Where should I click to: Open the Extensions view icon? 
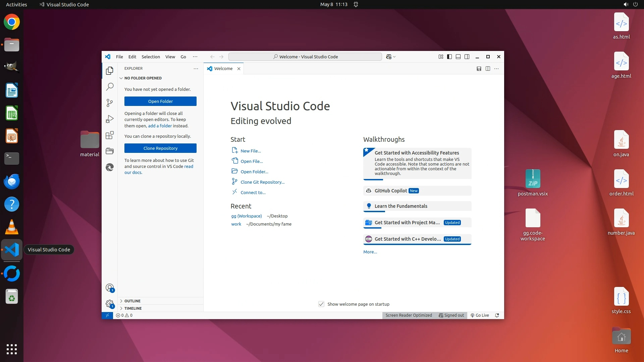[x=110, y=135]
